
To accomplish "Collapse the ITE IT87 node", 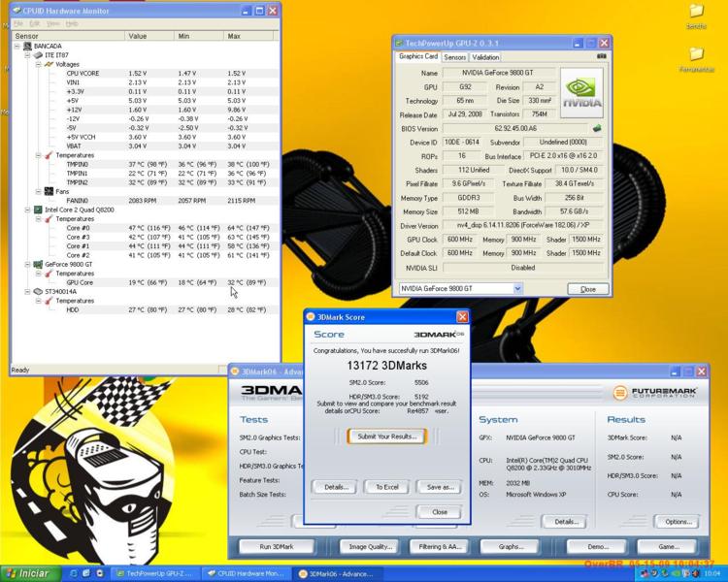I will tap(28, 55).
